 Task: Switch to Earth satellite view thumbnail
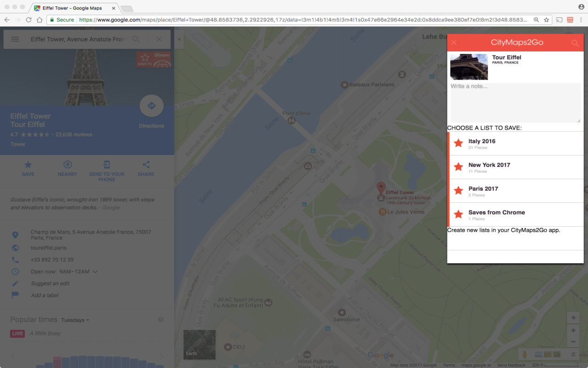pyautogui.click(x=199, y=345)
